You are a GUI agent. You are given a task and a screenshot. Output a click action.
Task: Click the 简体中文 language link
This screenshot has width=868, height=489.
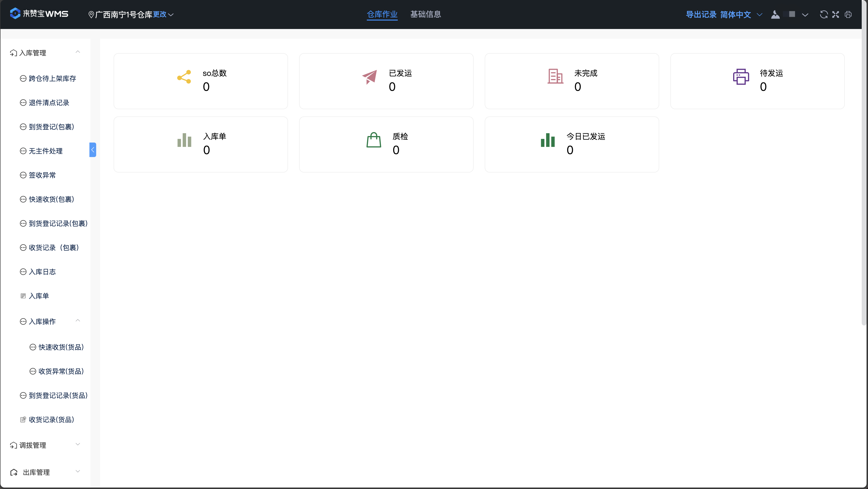(x=736, y=14)
